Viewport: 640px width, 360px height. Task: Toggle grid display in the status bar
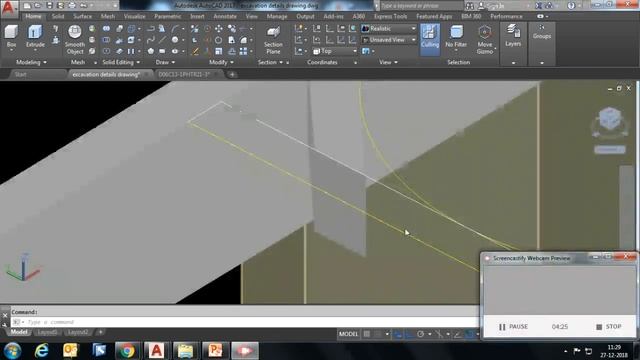tap(367, 334)
